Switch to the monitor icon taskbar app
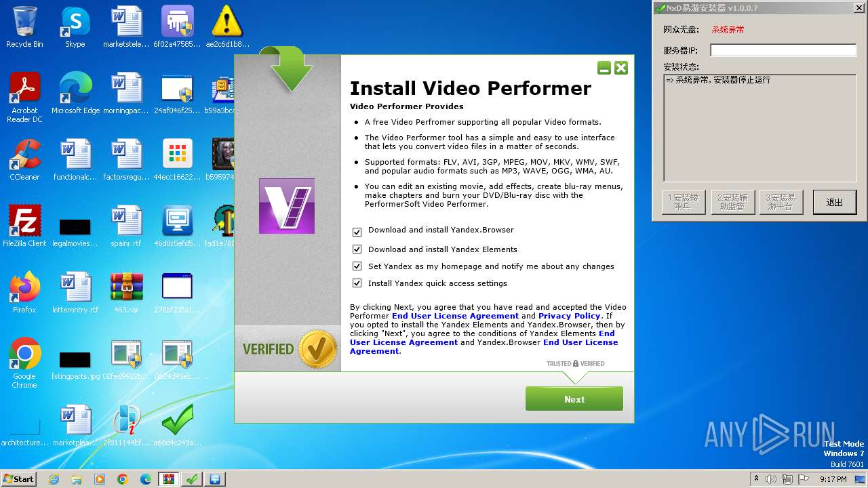This screenshot has width=868, height=488. (x=215, y=479)
